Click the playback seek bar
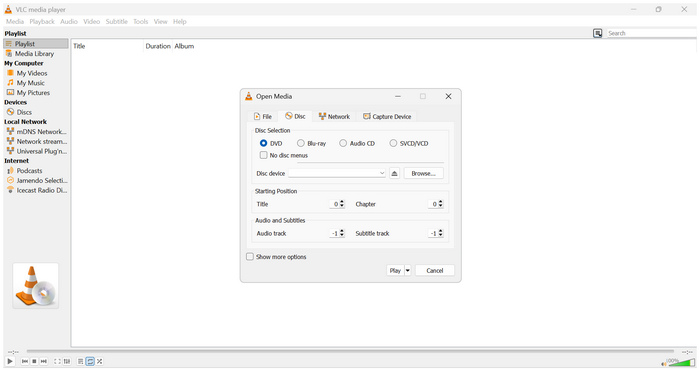 350,351
